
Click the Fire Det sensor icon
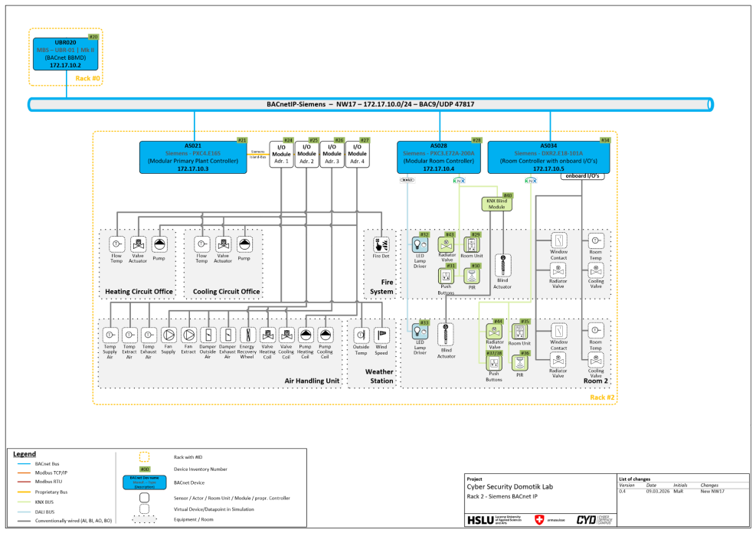point(381,245)
